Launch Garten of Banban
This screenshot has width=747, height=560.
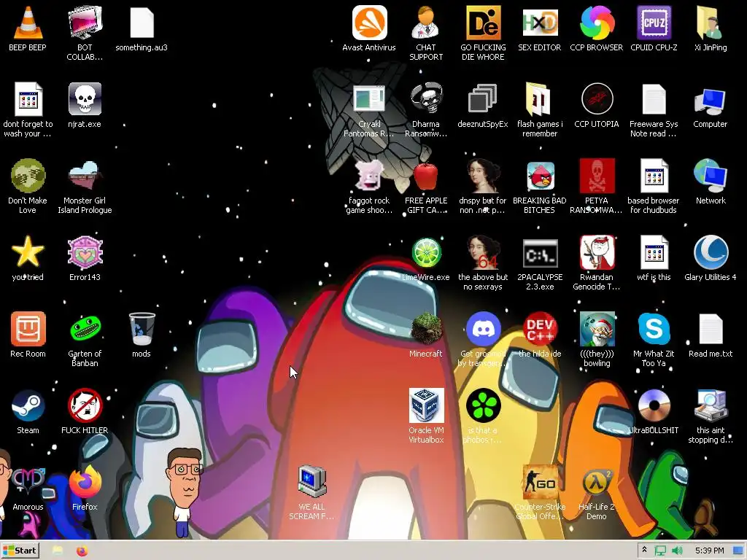(85, 329)
